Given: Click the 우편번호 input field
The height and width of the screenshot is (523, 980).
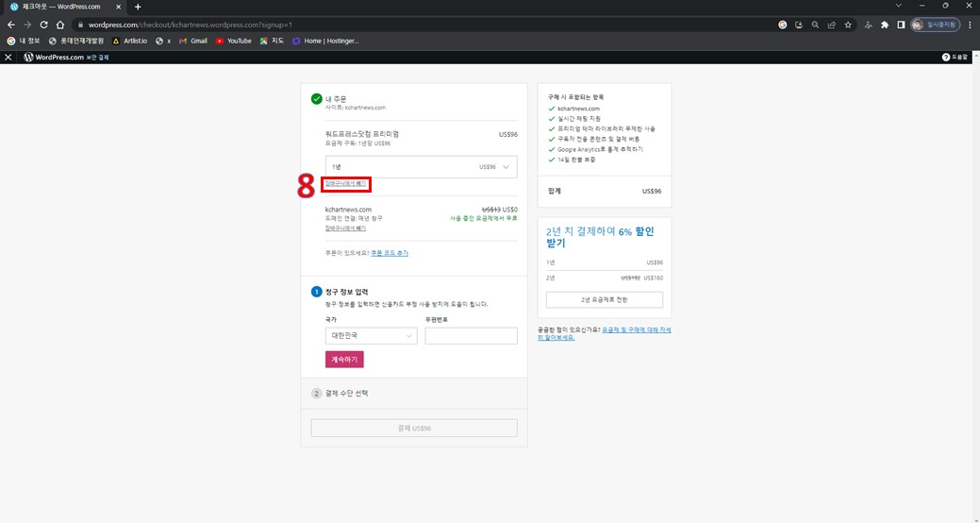Looking at the screenshot, I should [x=472, y=336].
